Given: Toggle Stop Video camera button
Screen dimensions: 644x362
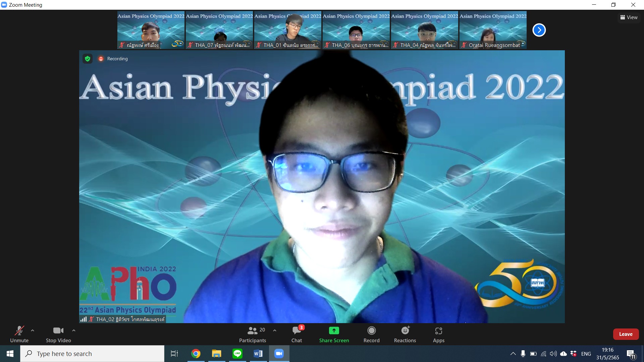Looking at the screenshot, I should point(58,334).
